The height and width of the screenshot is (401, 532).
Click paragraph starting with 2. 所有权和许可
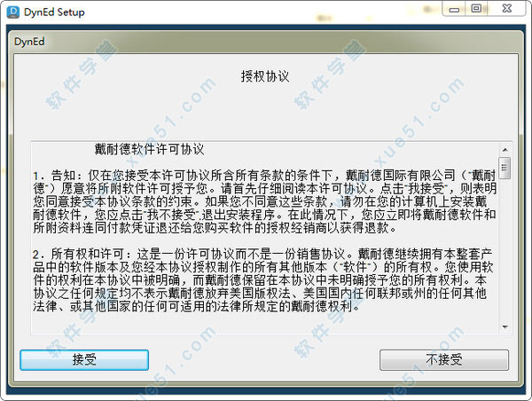(263, 279)
